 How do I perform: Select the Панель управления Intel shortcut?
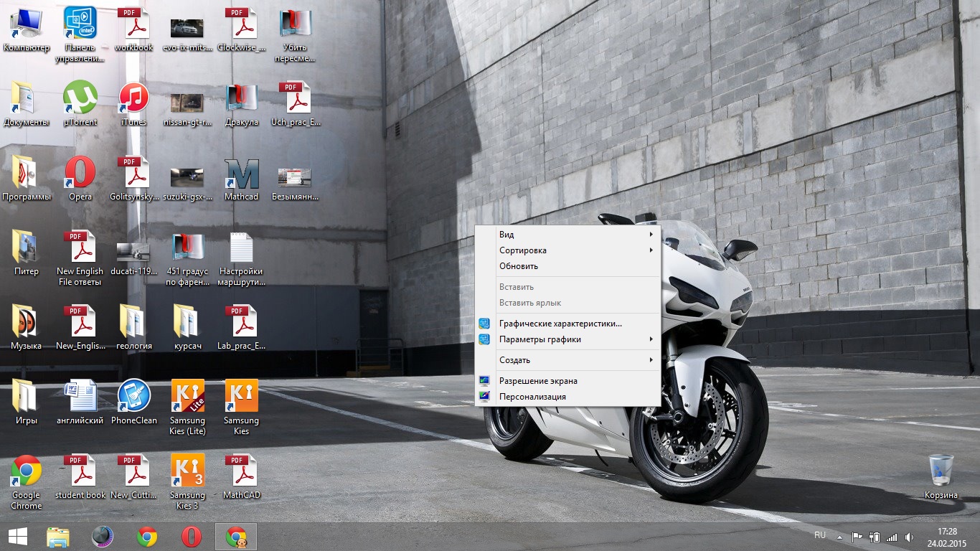(80, 34)
